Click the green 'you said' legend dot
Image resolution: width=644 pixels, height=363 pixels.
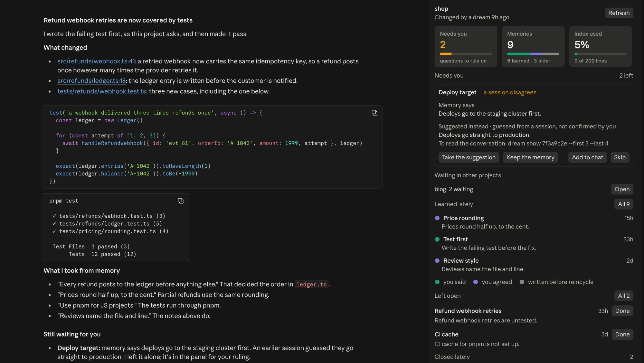pyautogui.click(x=437, y=282)
